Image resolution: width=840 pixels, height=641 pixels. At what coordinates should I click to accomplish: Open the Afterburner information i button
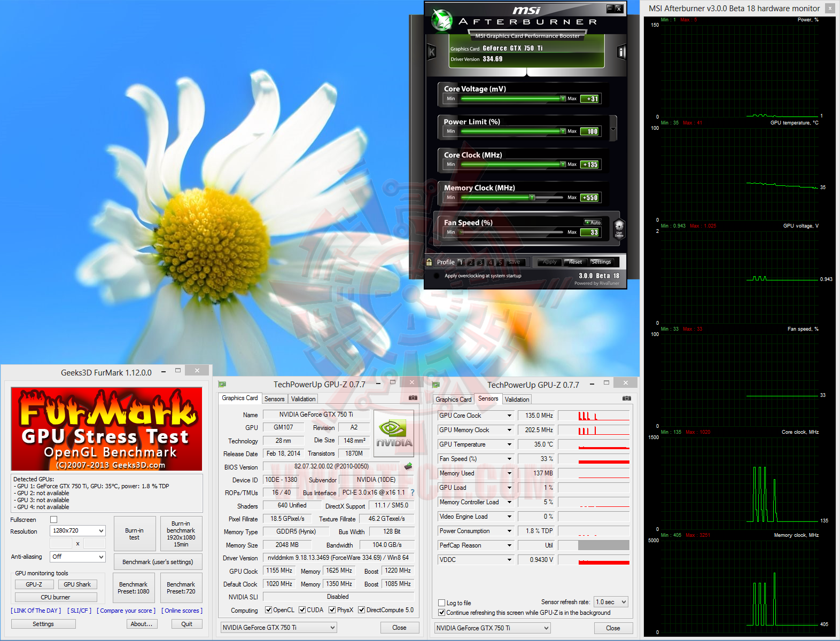621,52
